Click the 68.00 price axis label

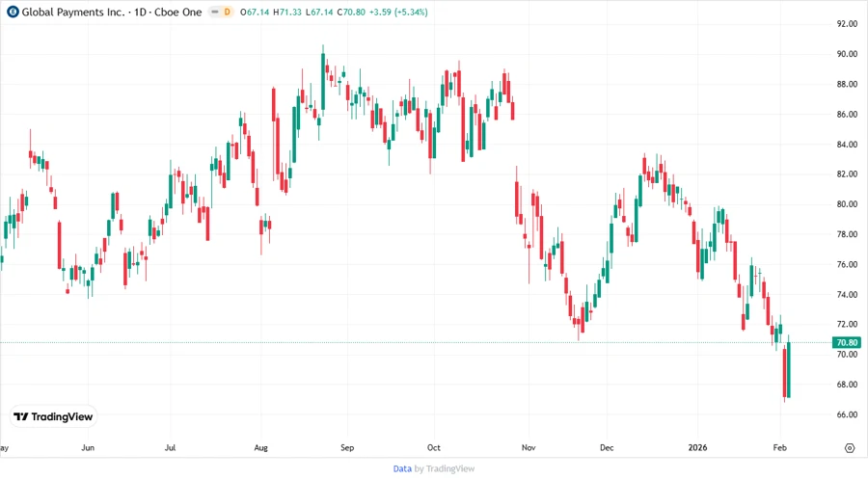click(x=847, y=385)
